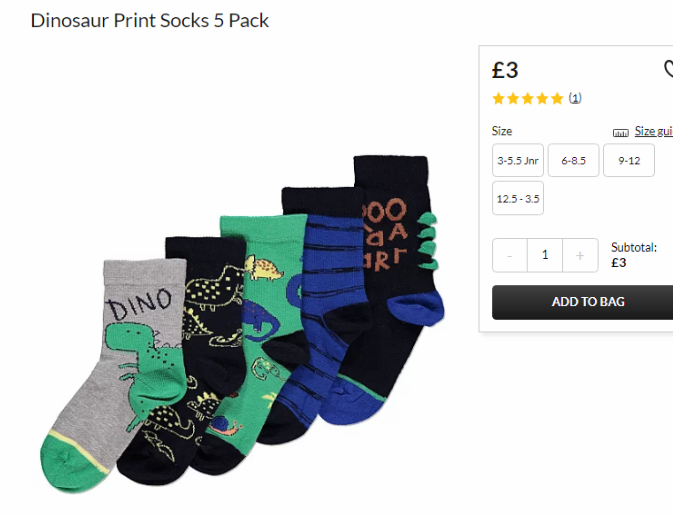Add item to wishlist heart icon

[668, 69]
